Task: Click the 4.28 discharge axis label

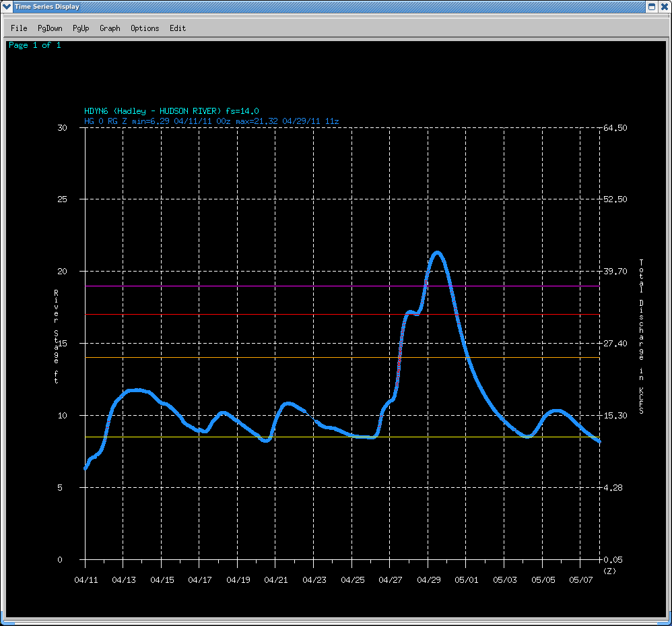Action: tap(613, 487)
